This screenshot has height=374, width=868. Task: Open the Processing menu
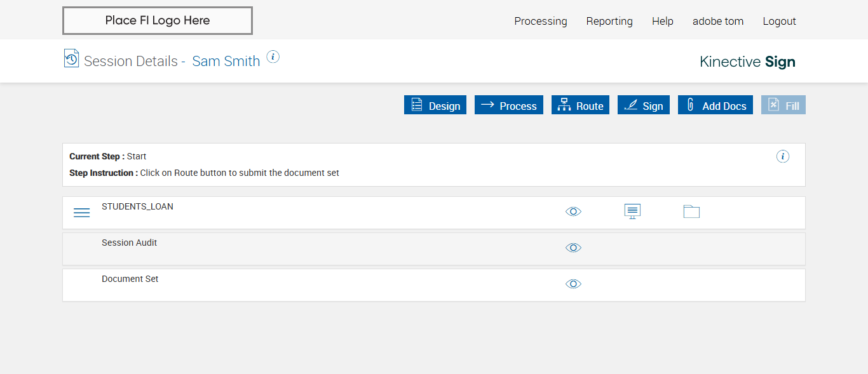click(541, 21)
